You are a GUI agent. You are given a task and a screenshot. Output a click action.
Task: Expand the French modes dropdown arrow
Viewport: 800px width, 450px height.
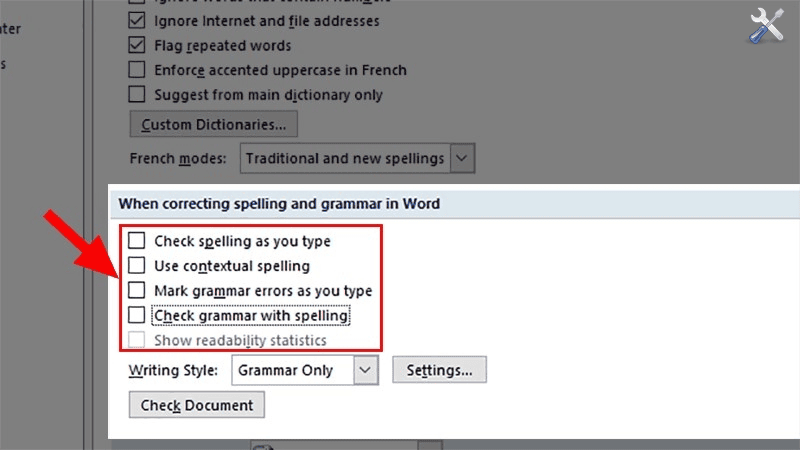(x=461, y=158)
